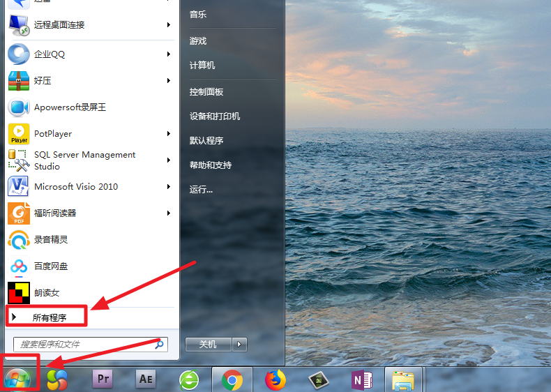Expand the 企业QQ submenu arrow

point(169,54)
